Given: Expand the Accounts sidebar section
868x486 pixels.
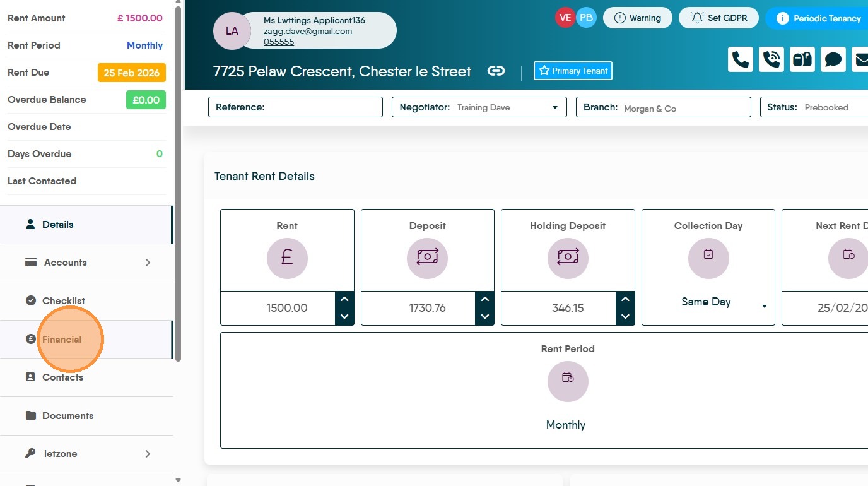Looking at the screenshot, I should click(x=86, y=263).
